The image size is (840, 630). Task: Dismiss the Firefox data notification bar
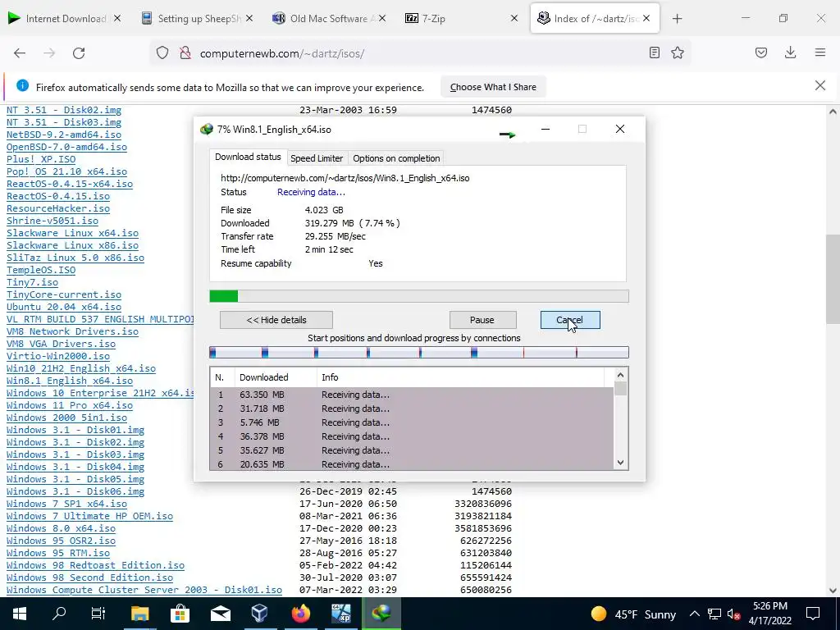point(820,85)
